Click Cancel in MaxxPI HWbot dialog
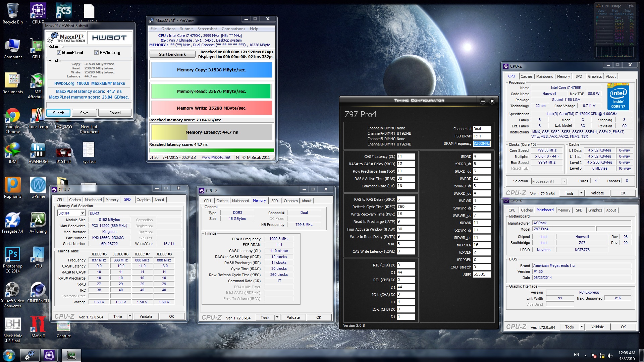This screenshot has height=362, width=644. [115, 113]
